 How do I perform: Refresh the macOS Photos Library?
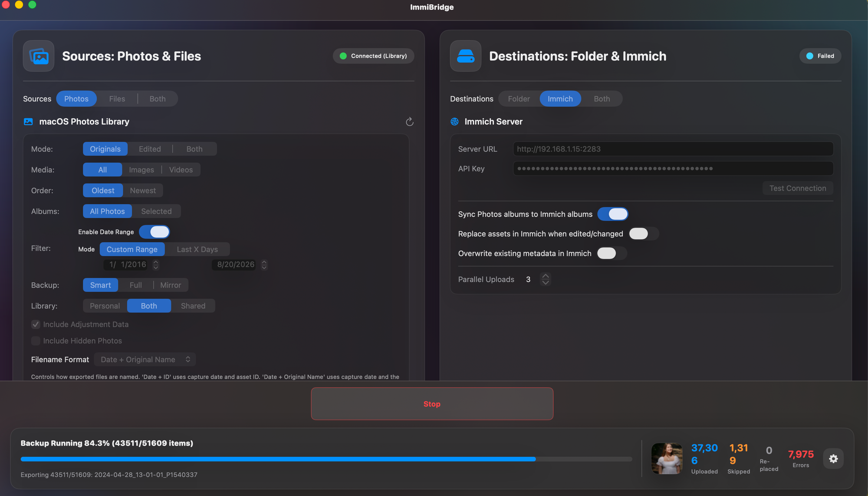click(x=409, y=122)
